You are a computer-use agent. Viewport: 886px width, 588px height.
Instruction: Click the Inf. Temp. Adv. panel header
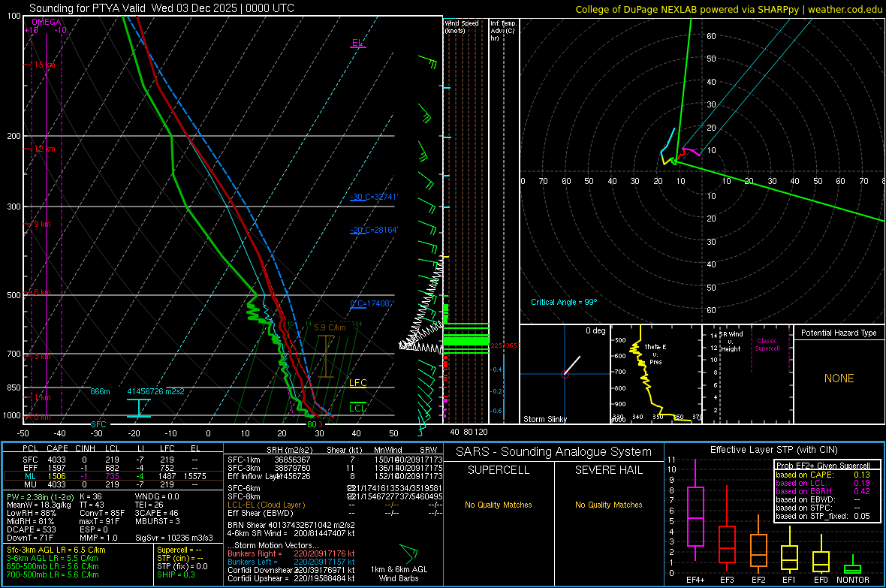click(503, 31)
